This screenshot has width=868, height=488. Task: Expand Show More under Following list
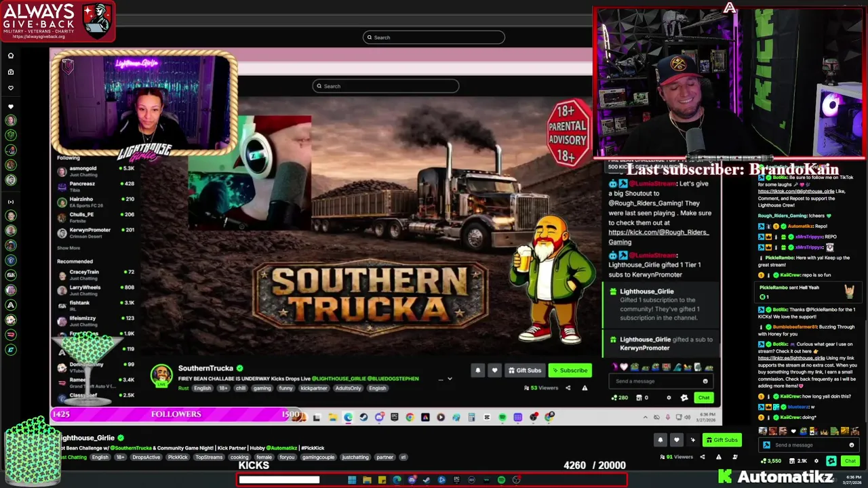[x=68, y=248]
